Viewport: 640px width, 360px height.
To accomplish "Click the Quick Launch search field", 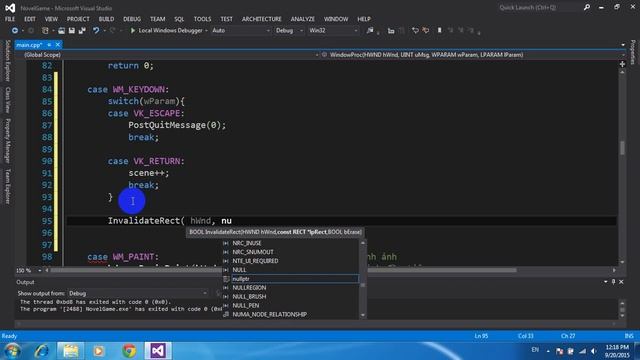I will [x=539, y=7].
